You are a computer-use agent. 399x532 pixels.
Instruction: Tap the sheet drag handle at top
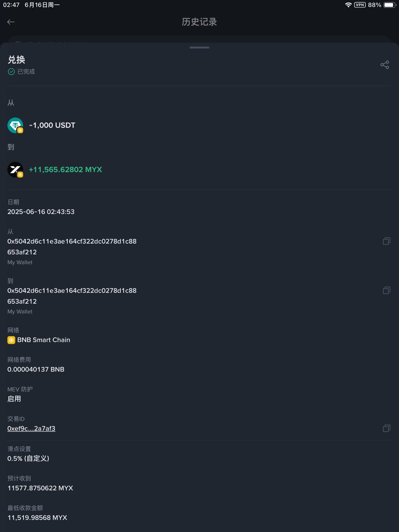(199, 47)
